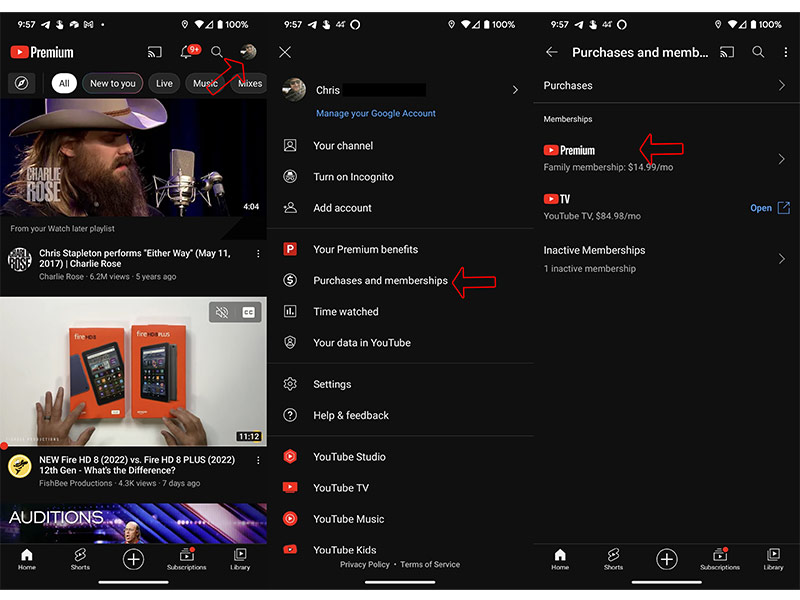
Task: Tap search icon on Purchases screen
Action: pos(758,52)
